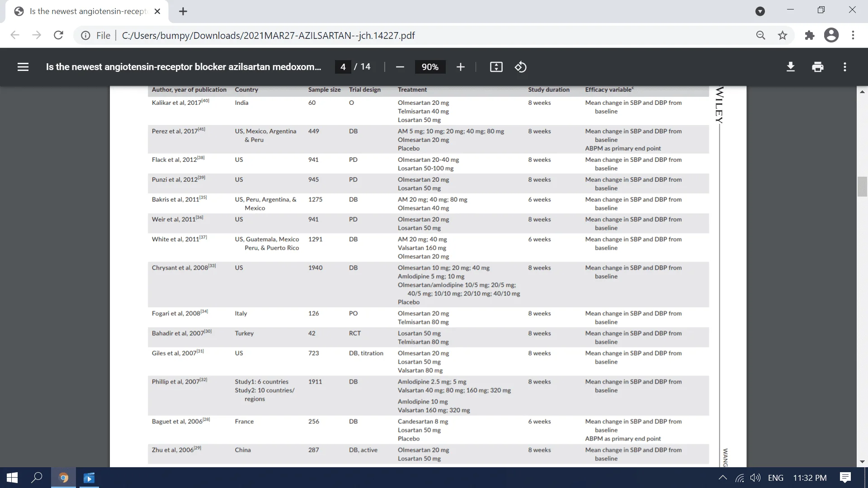The width and height of the screenshot is (868, 488).
Task: Click the Chrome taskbar icon
Action: (x=63, y=478)
